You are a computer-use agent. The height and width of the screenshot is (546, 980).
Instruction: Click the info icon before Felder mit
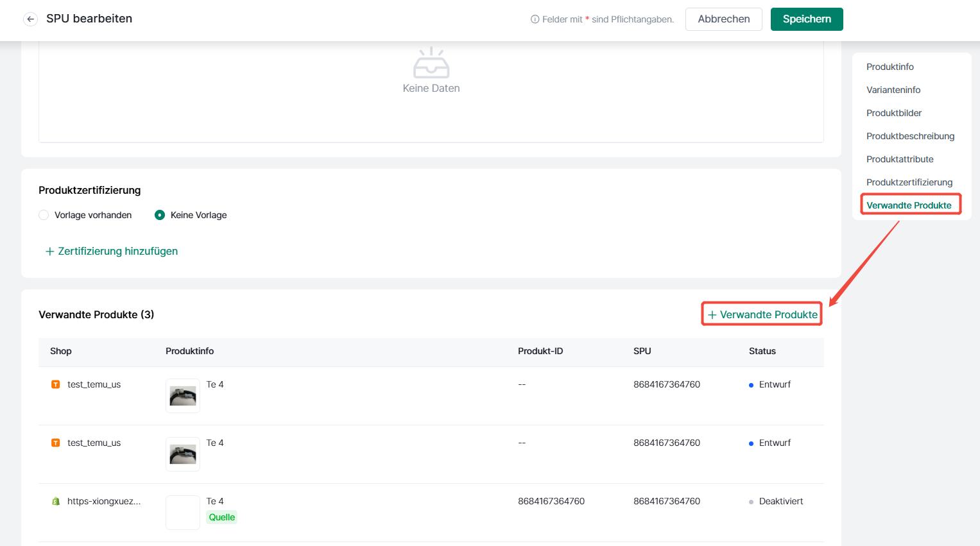pos(535,19)
